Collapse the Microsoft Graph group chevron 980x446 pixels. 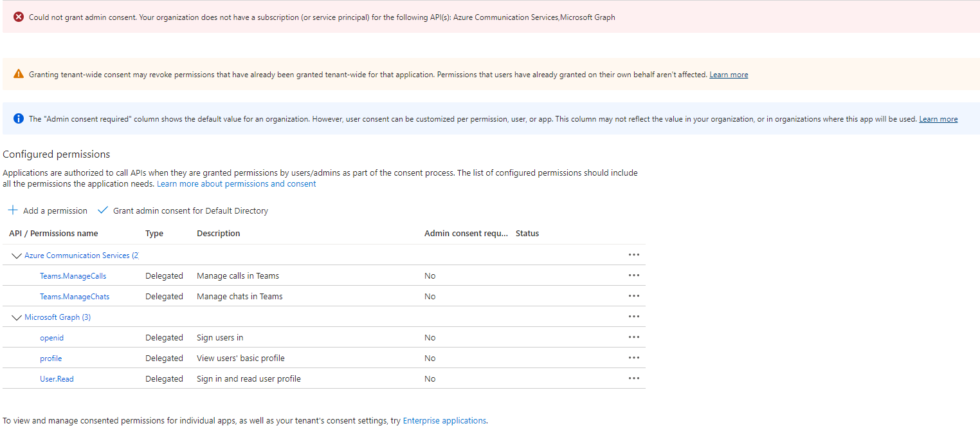[x=17, y=317]
